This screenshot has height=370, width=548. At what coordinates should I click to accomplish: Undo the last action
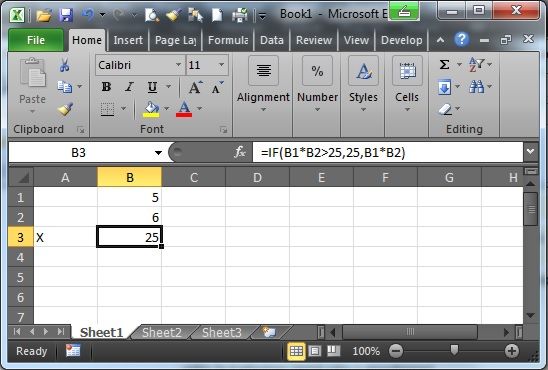[x=88, y=15]
